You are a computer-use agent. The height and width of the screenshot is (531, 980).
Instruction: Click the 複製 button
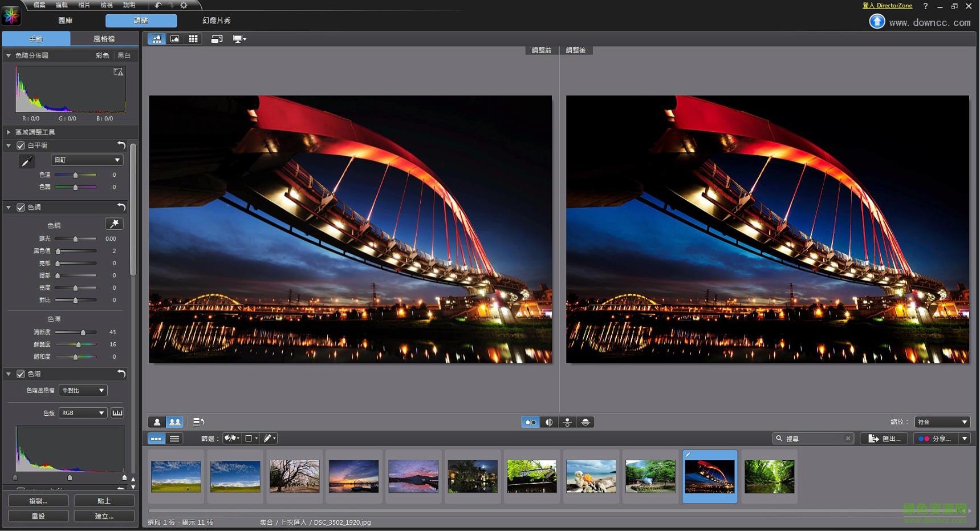[37, 500]
